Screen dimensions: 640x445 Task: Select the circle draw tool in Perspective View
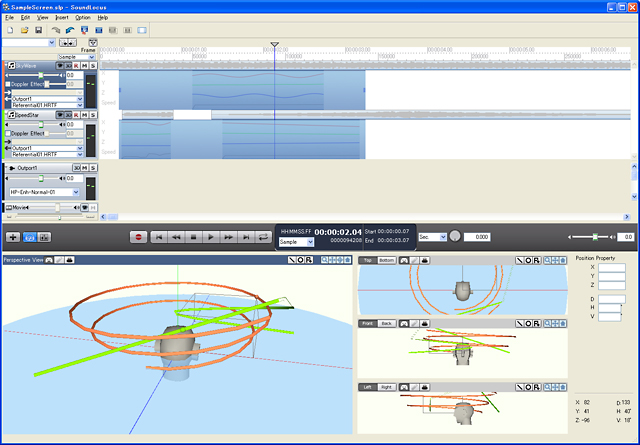[x=300, y=260]
